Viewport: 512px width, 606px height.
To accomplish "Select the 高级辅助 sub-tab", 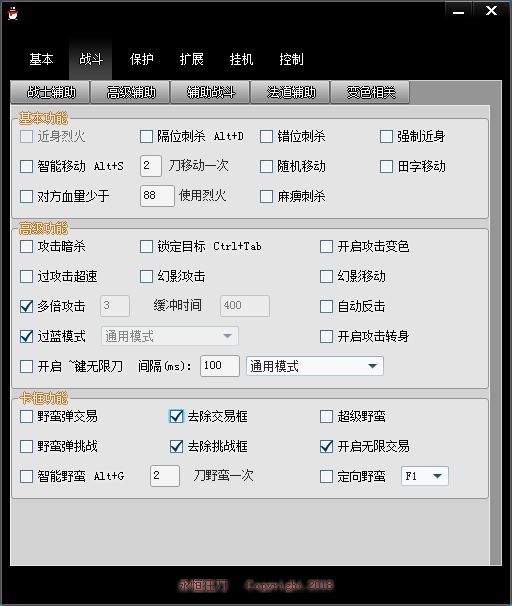I will pos(131,92).
